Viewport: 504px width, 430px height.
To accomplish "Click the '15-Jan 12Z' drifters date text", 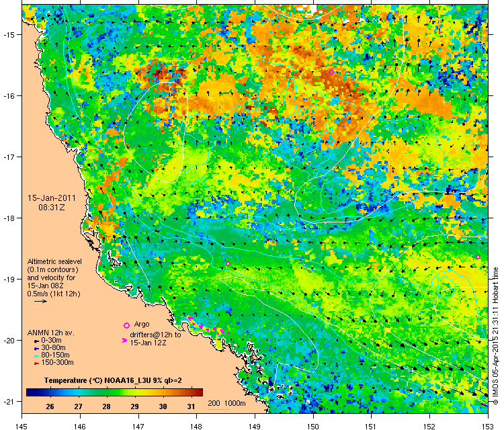I will coord(149,343).
